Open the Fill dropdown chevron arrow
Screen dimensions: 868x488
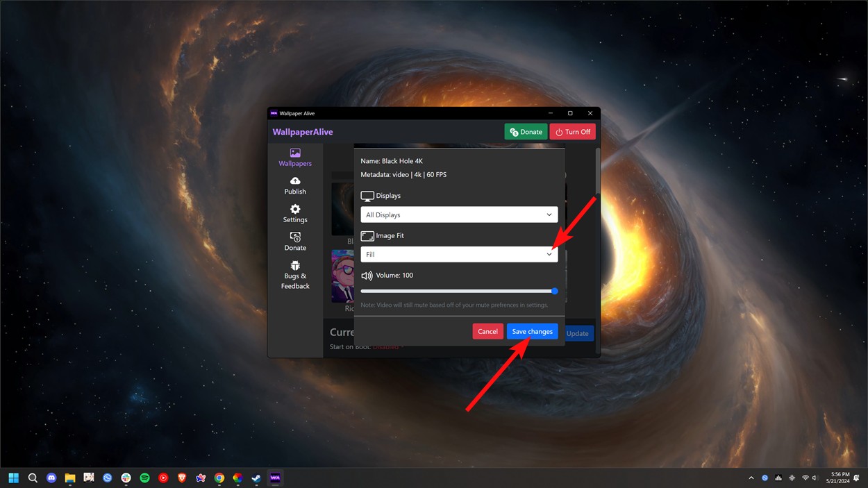548,254
